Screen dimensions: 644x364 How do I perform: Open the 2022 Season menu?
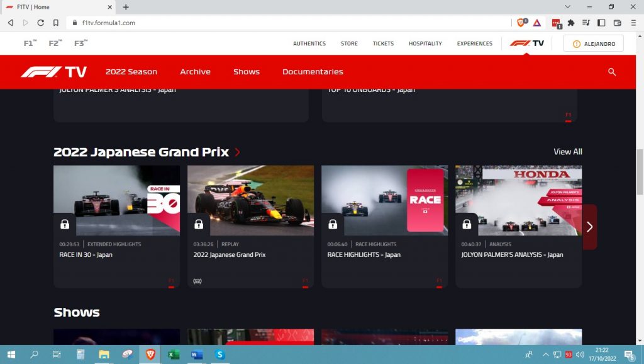pos(131,72)
